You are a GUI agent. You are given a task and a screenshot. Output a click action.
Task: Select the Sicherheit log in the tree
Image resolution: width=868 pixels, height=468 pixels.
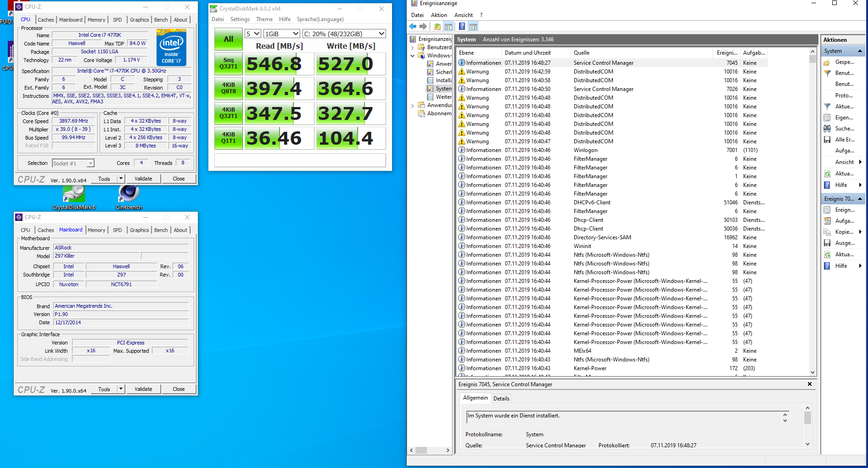click(439, 72)
